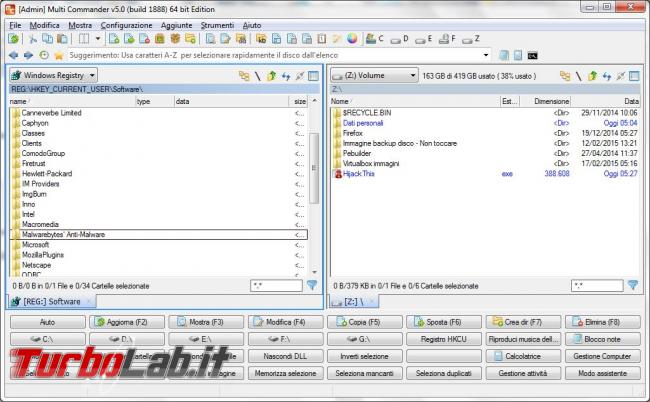This screenshot has height=402, width=650.
Task: Open the Windows Registry device dropdown
Action: pos(53,75)
